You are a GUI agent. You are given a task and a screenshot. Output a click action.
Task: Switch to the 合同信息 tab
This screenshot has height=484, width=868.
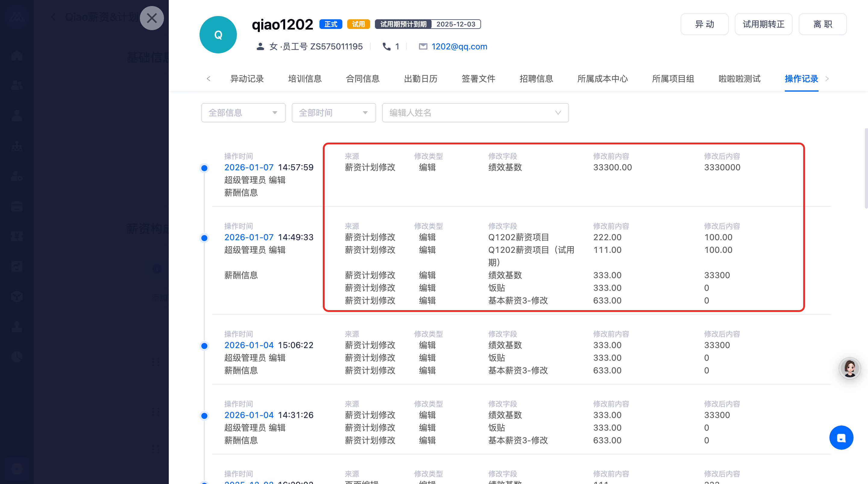(x=363, y=79)
